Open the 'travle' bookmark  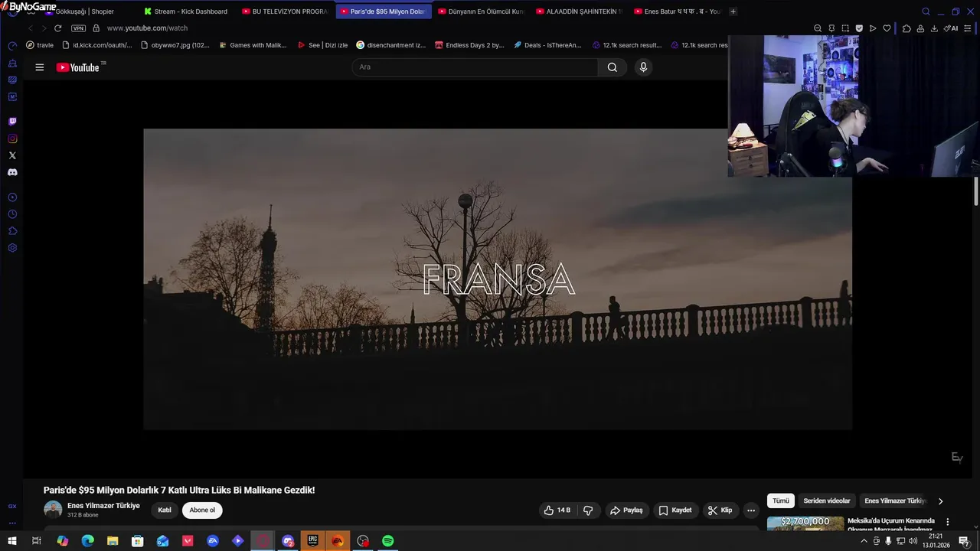click(x=40, y=45)
